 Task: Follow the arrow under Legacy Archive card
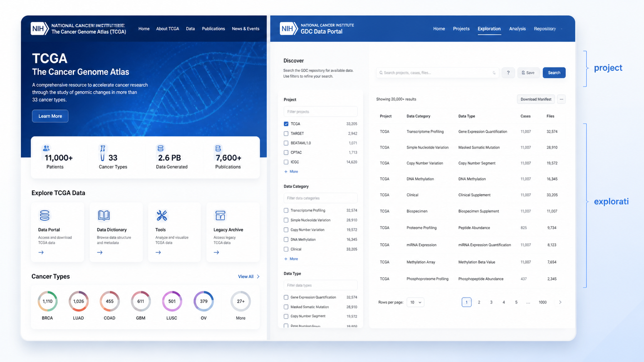pos(216,252)
